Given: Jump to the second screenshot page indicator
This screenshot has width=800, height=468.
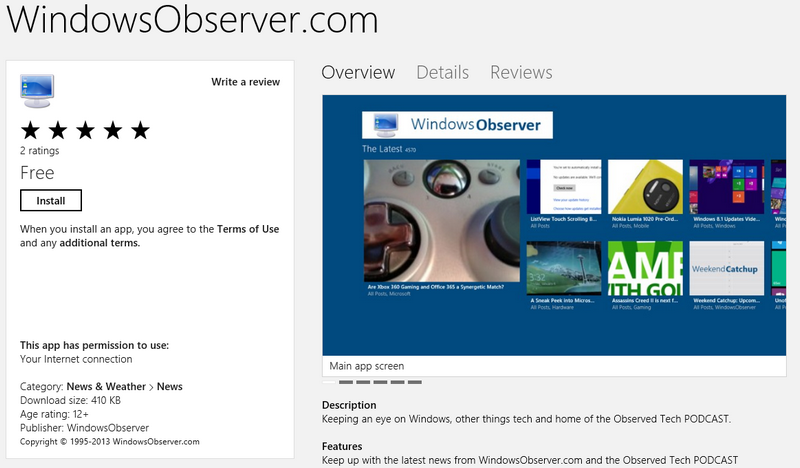Looking at the screenshot, I should 346,382.
